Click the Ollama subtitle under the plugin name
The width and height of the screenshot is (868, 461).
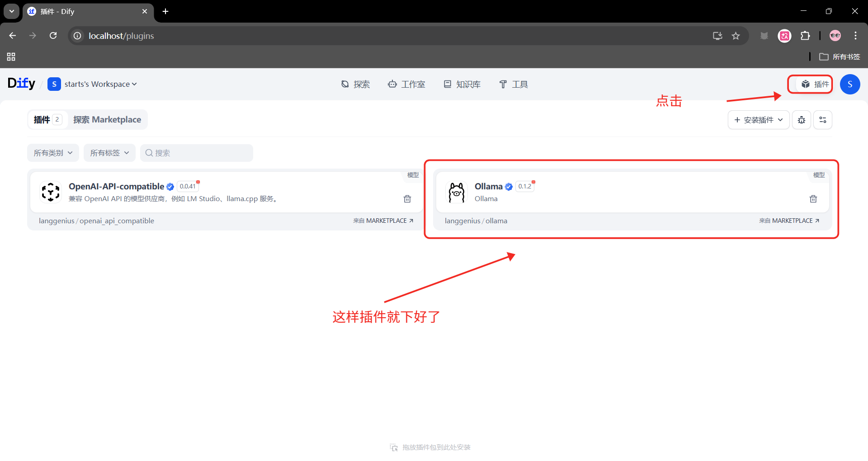tap(486, 199)
